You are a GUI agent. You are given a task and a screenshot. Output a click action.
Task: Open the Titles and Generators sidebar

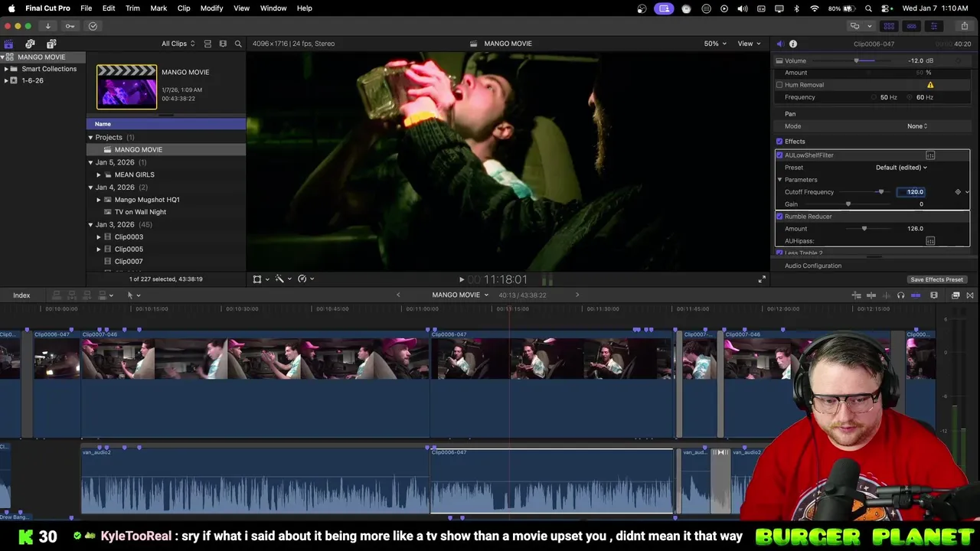51,44
